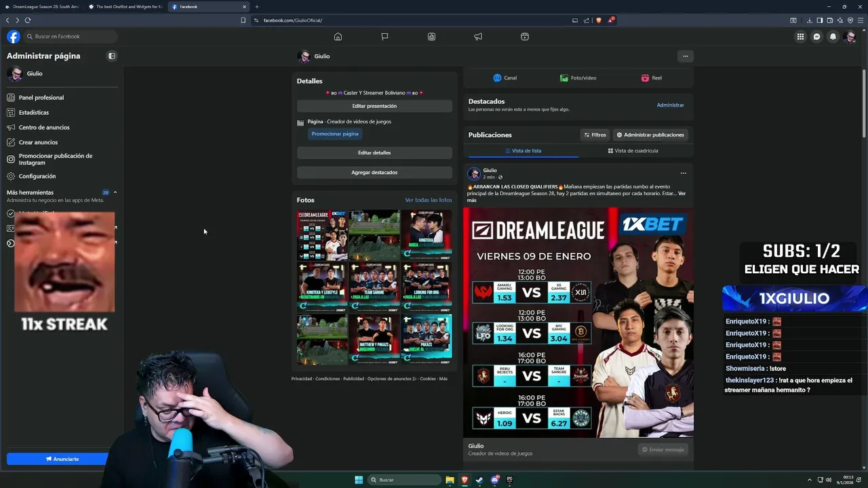This screenshot has width=868, height=488.
Task: Open browser downloads
Action: (x=810, y=20)
